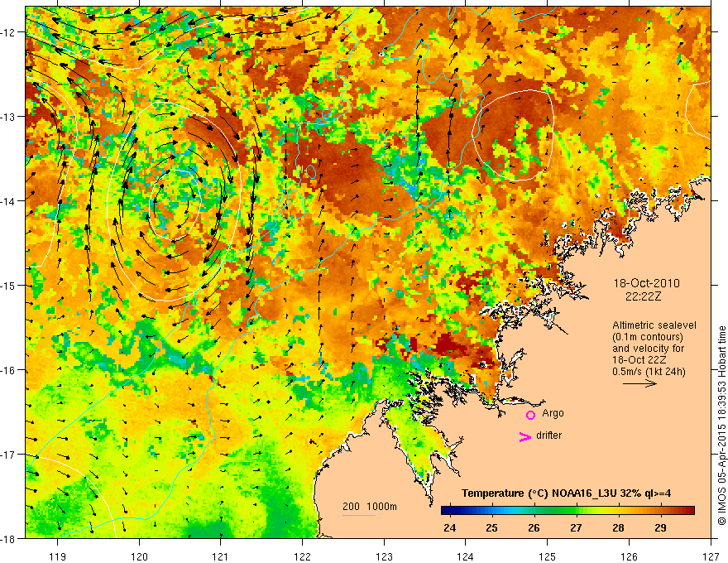The height and width of the screenshot is (563, 728).
Task: Click the Temperature (°C) NOAA16_L3U title
Action: click(566, 493)
